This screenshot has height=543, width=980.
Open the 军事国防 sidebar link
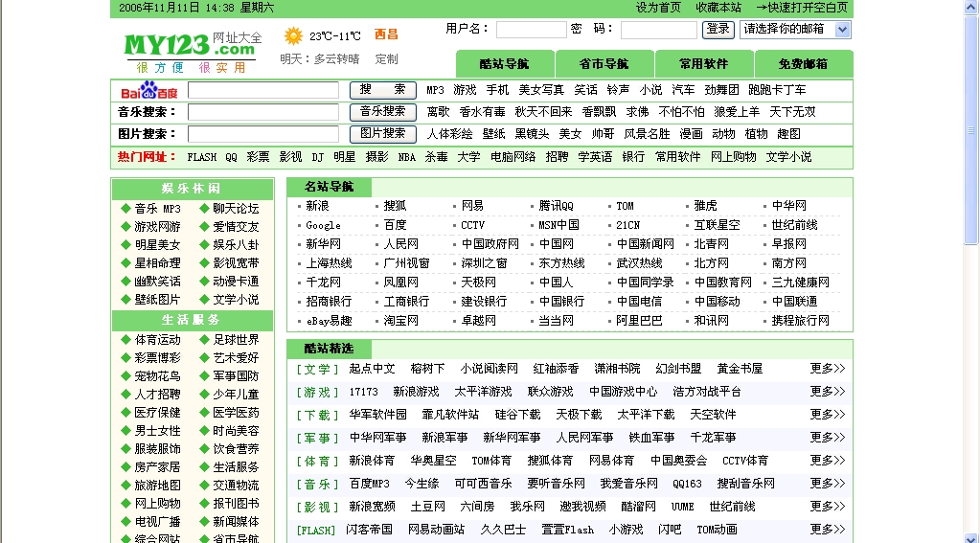236,376
